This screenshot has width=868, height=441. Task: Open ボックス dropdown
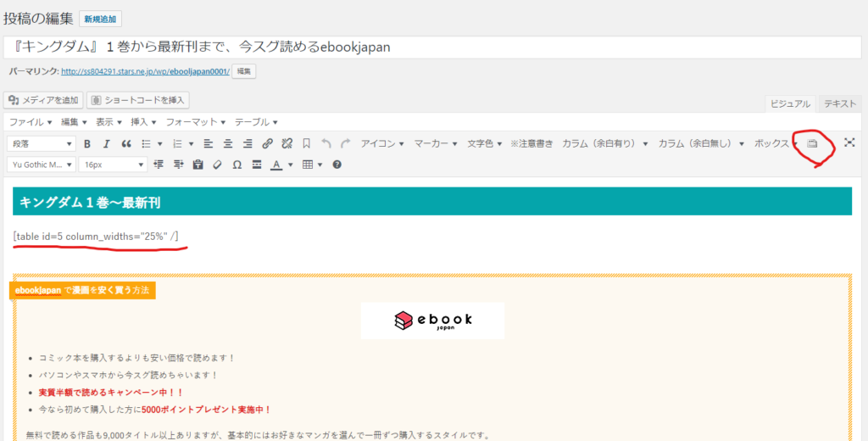(776, 143)
